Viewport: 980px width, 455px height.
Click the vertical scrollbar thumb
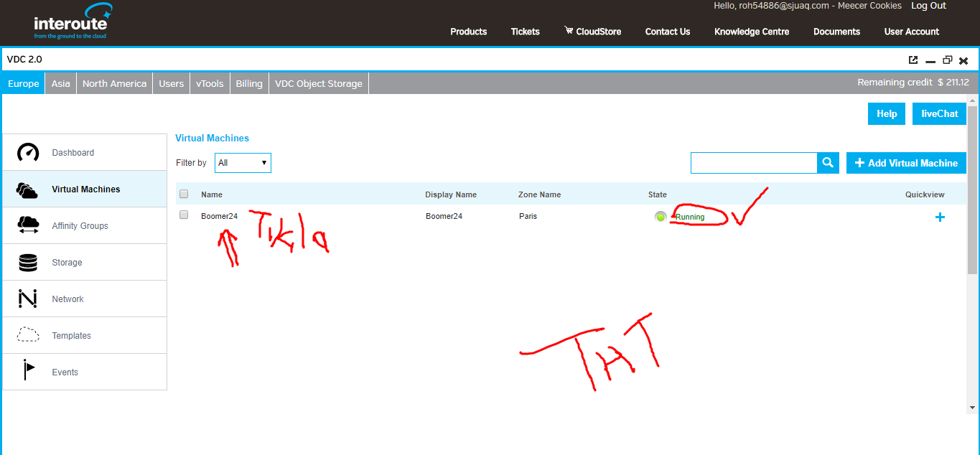[x=972, y=189]
